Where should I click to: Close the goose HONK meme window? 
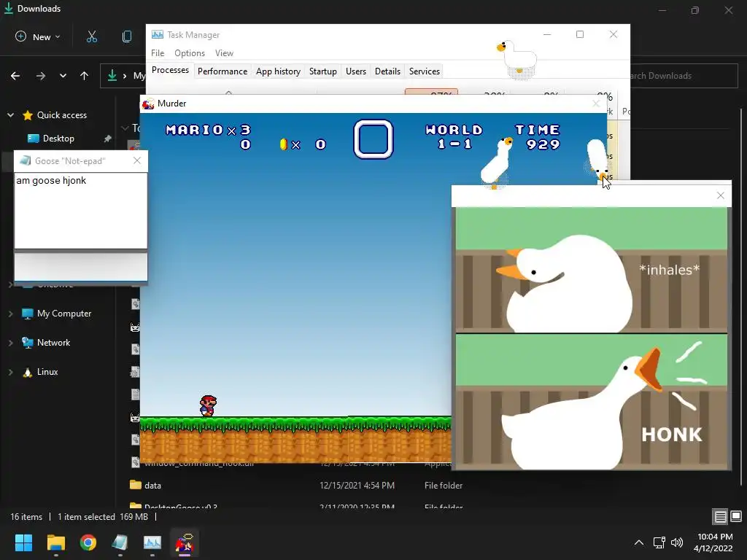click(720, 195)
